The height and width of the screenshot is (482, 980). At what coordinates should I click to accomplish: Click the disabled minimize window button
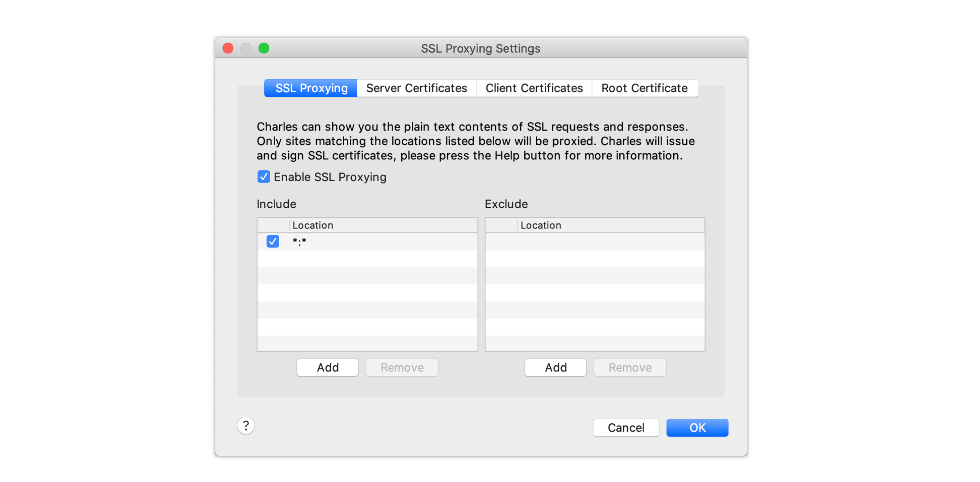[x=246, y=48]
